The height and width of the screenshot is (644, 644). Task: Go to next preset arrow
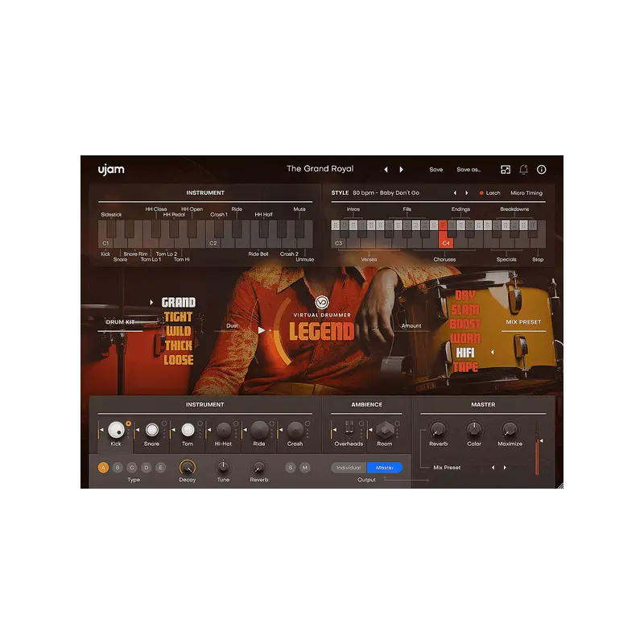click(401, 170)
